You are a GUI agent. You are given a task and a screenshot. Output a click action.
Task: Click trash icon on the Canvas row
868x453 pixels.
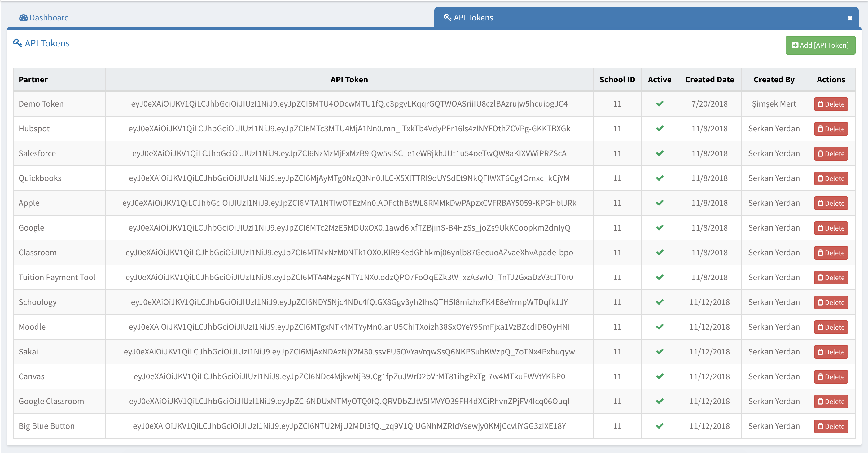pyautogui.click(x=820, y=376)
